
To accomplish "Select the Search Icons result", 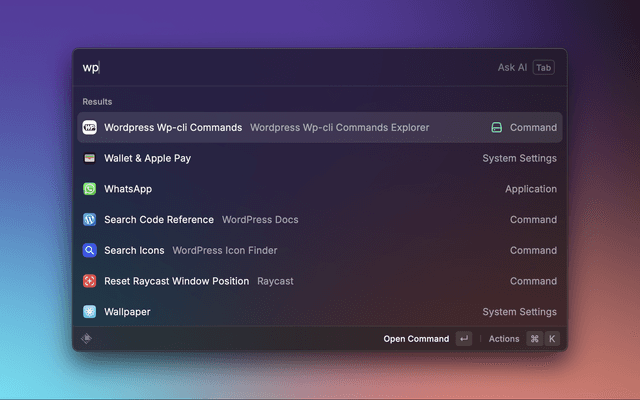I will [320, 250].
